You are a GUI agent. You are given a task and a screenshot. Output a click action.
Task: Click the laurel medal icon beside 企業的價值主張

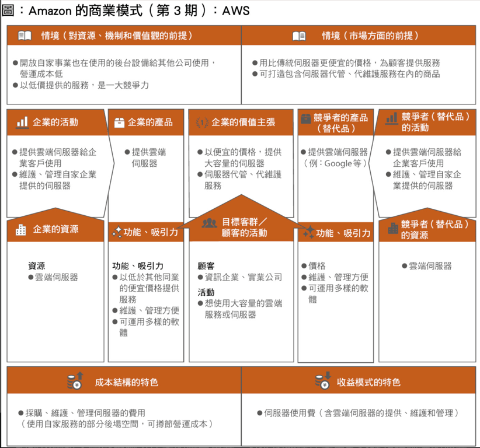[202, 123]
